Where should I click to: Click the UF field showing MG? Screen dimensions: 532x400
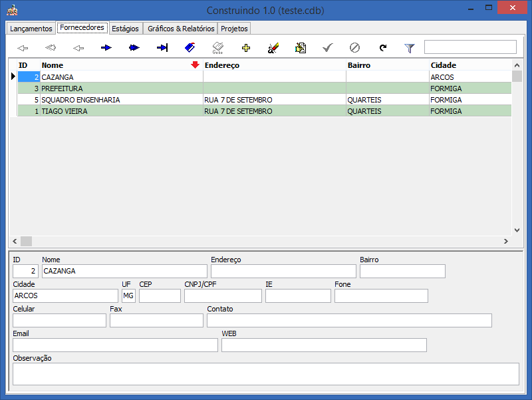(128, 296)
